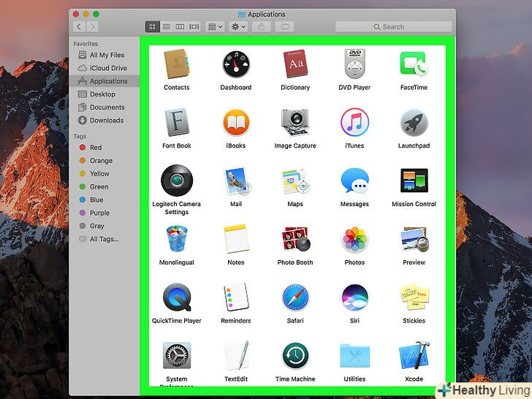Select the Launchpad rocket icon
Viewport: 532px width, 399px height.
[x=414, y=123]
